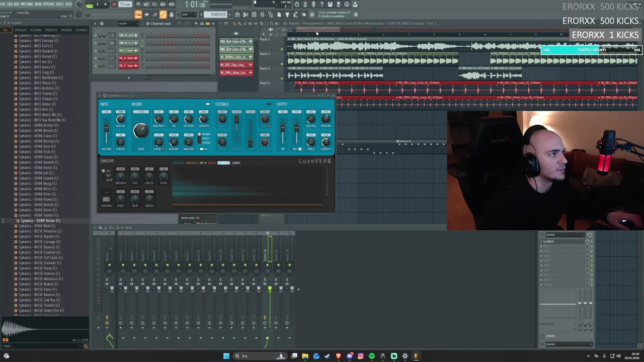The image size is (644, 362).
Task: Click the tempo field showing 135
Action: click(x=125, y=5)
